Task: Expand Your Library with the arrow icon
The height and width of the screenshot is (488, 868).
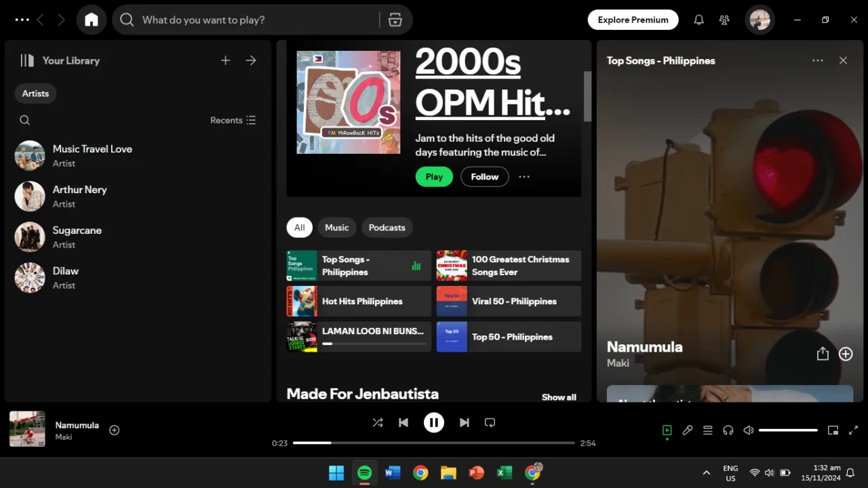Action: (x=251, y=60)
